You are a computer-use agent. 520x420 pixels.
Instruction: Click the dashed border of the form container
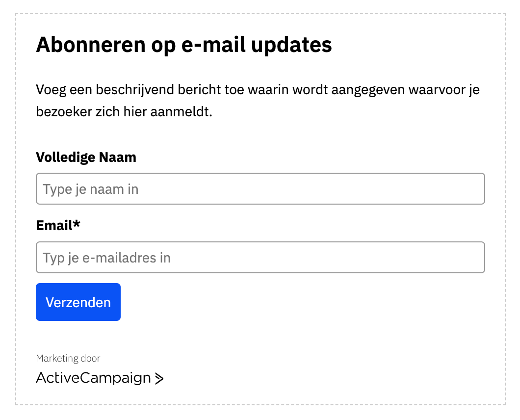[x=260, y=14]
